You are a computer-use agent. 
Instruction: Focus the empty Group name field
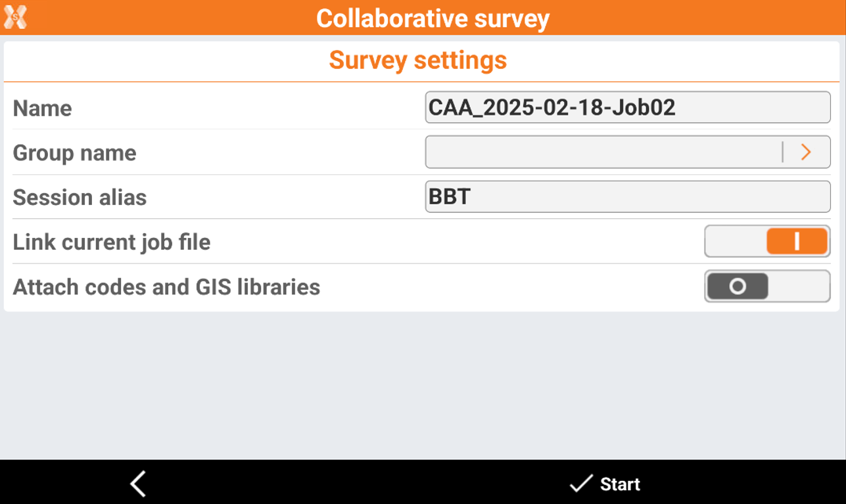tap(602, 152)
